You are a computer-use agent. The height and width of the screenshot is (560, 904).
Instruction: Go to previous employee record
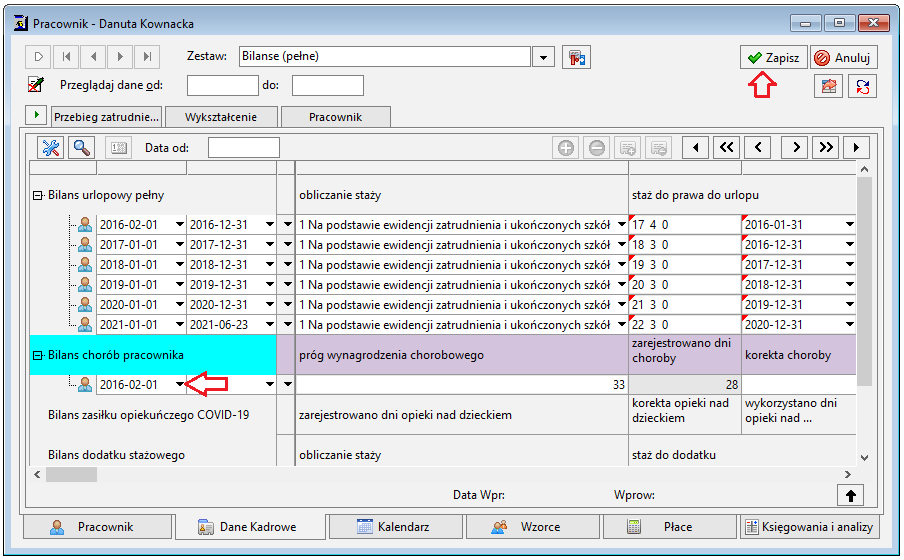[x=93, y=57]
